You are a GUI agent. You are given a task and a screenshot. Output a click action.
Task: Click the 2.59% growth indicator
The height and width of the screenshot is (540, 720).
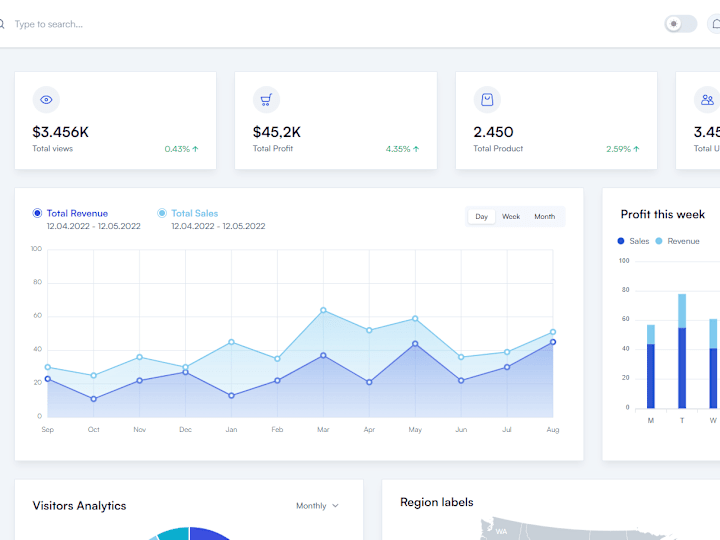point(623,149)
